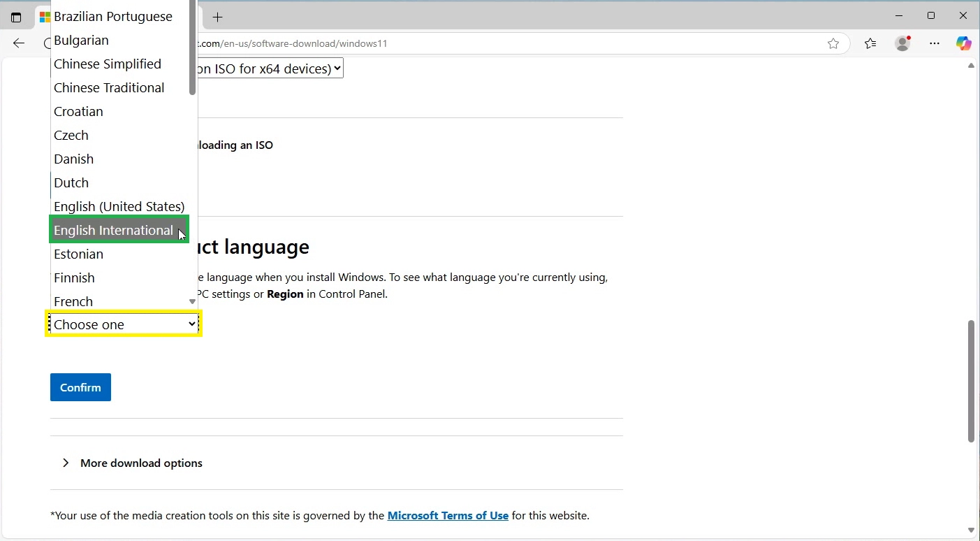Open the Choose one language dropdown
The height and width of the screenshot is (541, 980).
(124, 324)
